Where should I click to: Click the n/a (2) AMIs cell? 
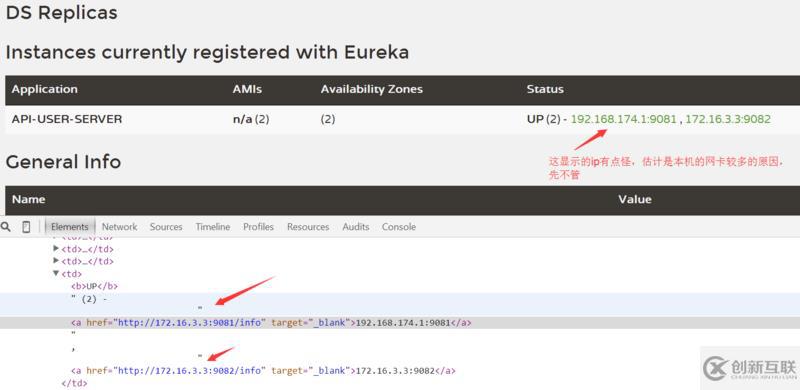point(251,119)
